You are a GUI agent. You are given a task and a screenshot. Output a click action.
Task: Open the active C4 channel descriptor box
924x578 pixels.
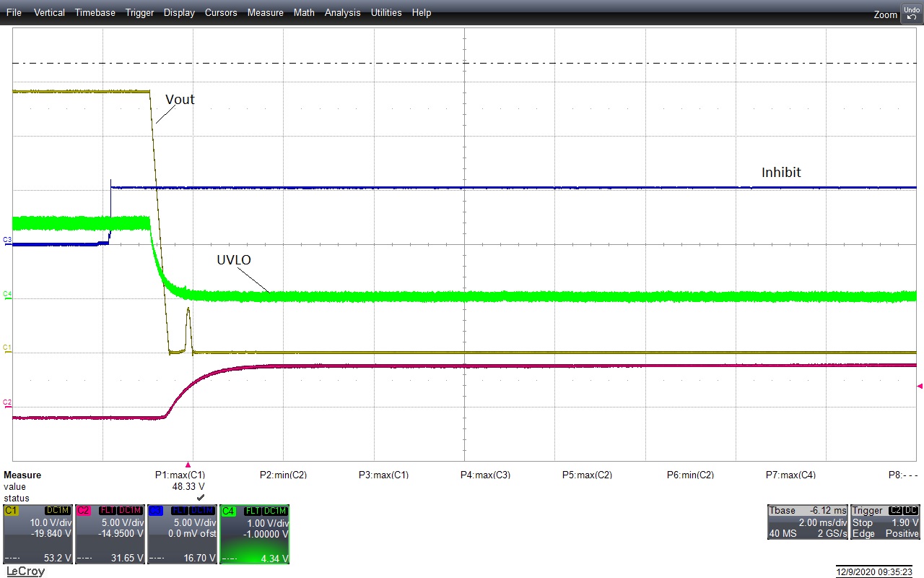pyautogui.click(x=254, y=534)
